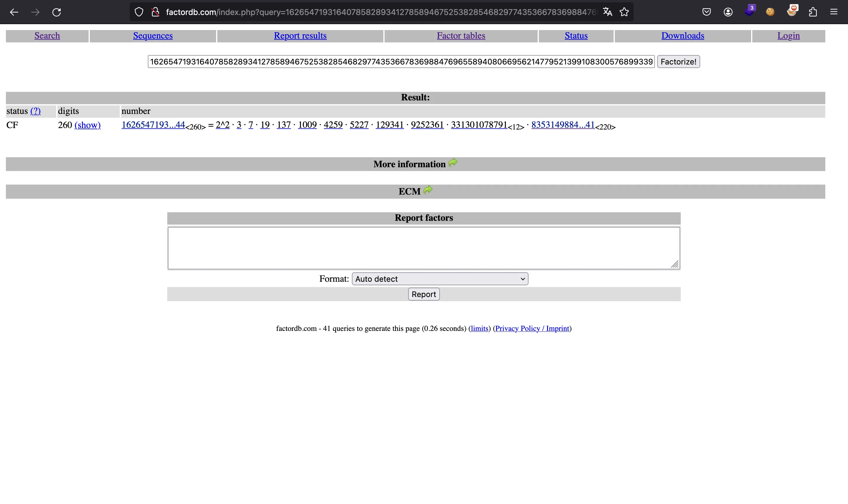This screenshot has width=848, height=504.
Task: Click the insecure connection padlock icon
Action: 155,12
